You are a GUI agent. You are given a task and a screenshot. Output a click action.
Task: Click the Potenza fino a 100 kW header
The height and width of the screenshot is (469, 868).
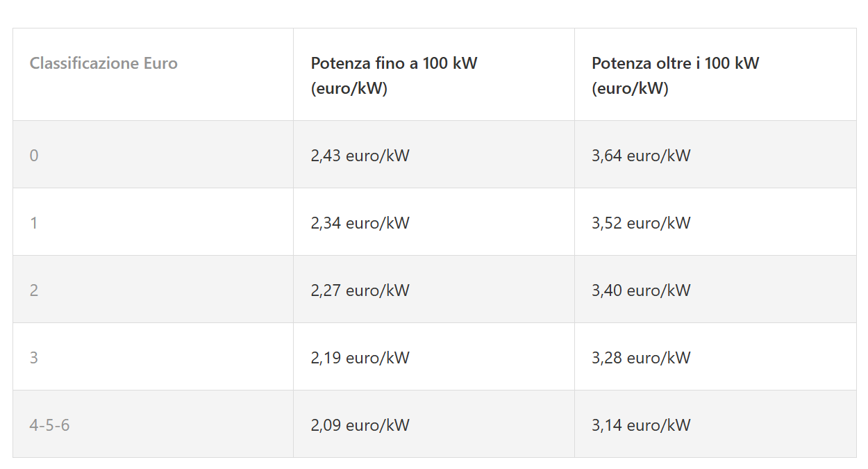click(394, 63)
